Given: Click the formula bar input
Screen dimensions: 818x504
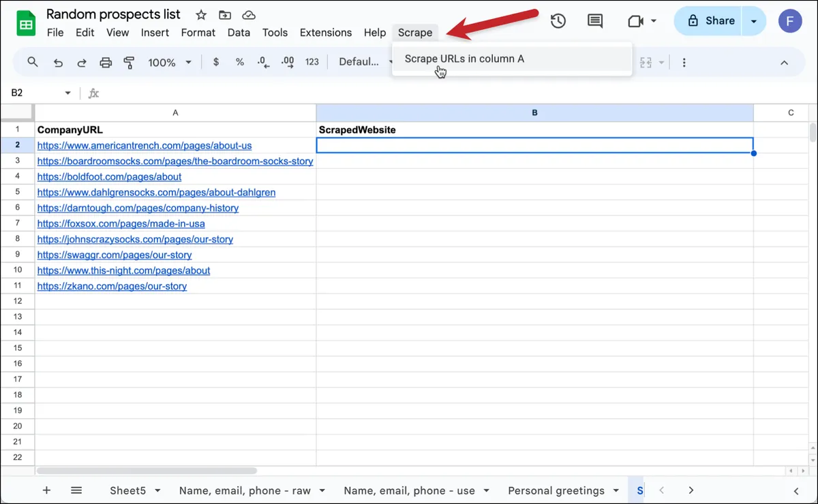Looking at the screenshot, I should pyautogui.click(x=457, y=93).
